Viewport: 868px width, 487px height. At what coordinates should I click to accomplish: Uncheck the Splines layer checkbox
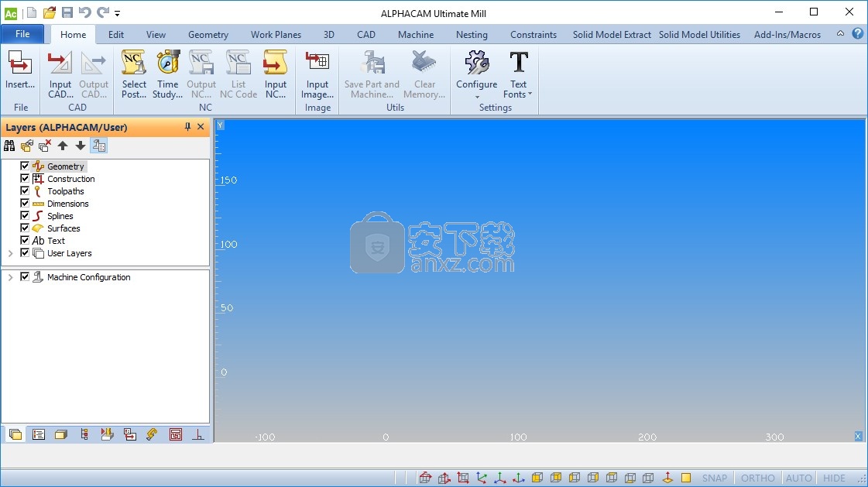click(x=24, y=215)
